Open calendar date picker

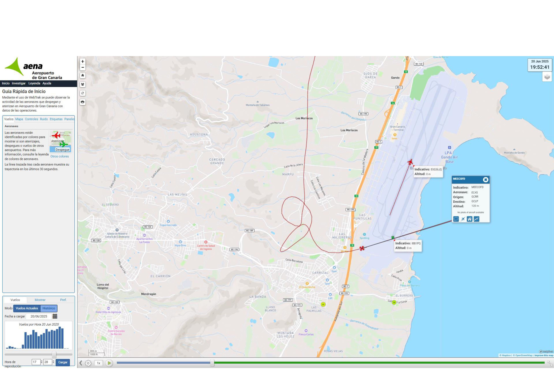(x=55, y=316)
